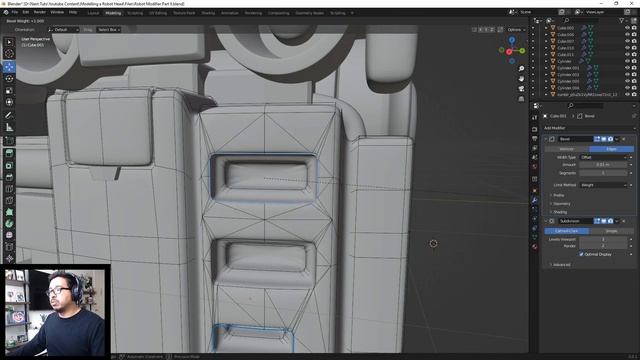Switch to the Sculpting workspace tab
The height and width of the screenshot is (360, 640).
[135, 13]
